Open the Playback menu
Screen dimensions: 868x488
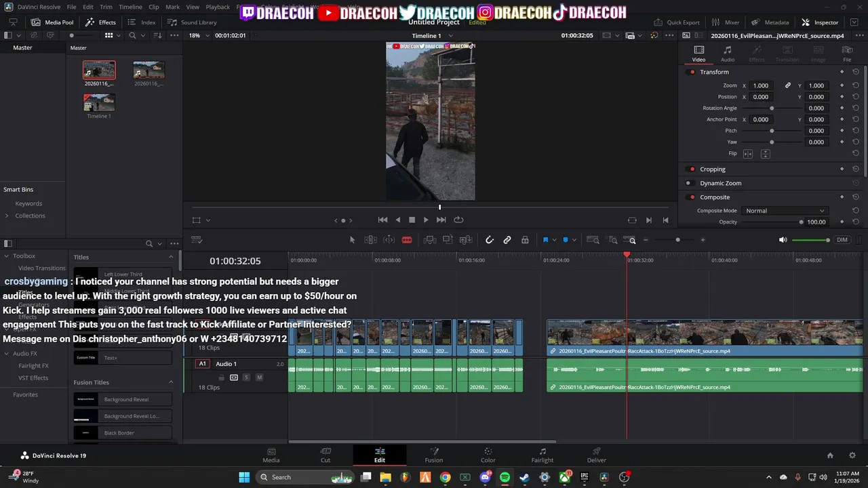tap(218, 7)
